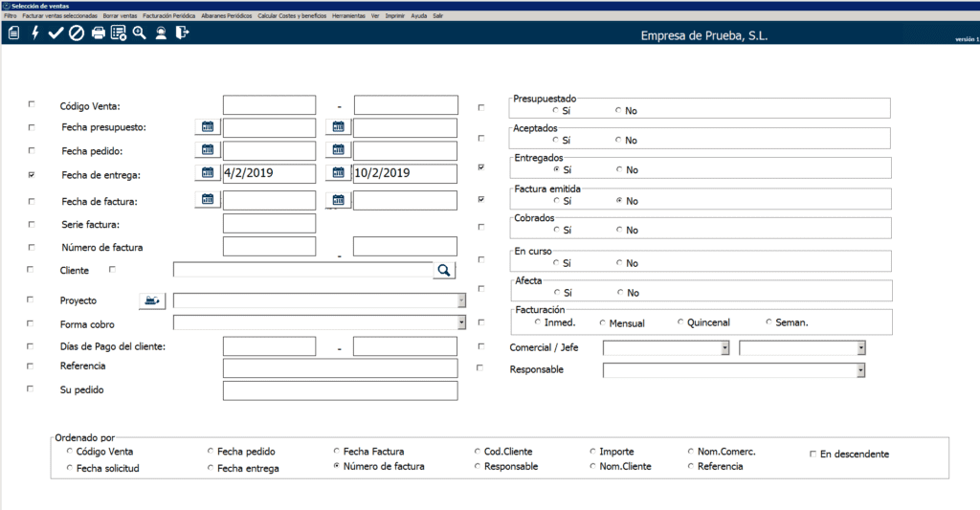Click into the Referencia text field
980x510 pixels.
tap(340, 368)
